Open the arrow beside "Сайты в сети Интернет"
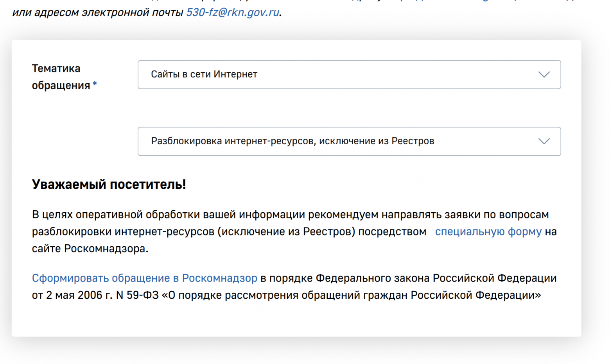The width and height of the screenshot is (610, 364). point(544,75)
